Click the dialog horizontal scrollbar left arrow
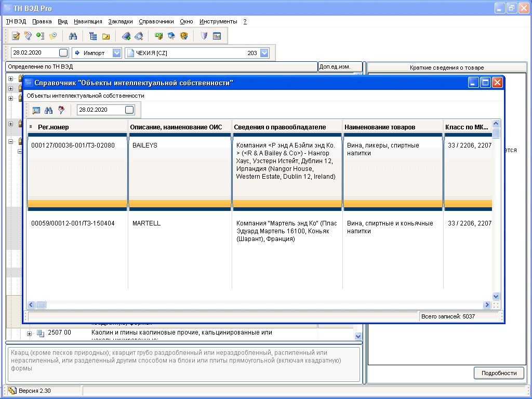532x399 pixels. 31,304
